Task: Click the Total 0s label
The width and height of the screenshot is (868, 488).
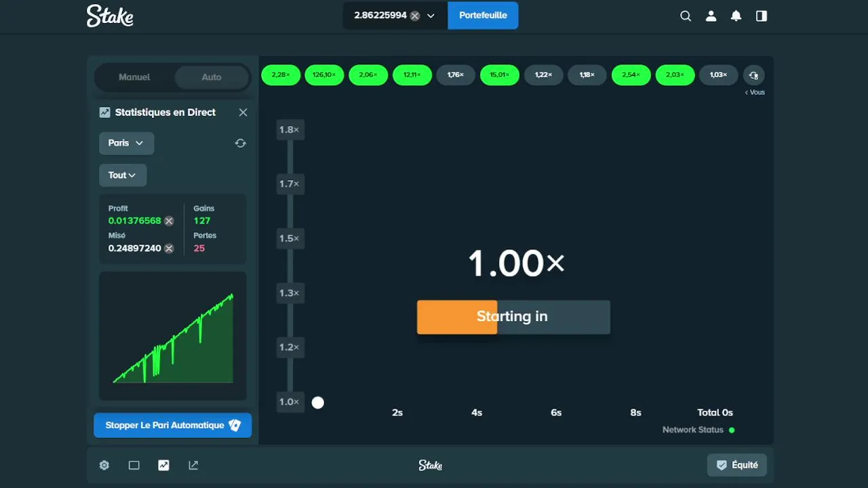Action: coord(715,412)
